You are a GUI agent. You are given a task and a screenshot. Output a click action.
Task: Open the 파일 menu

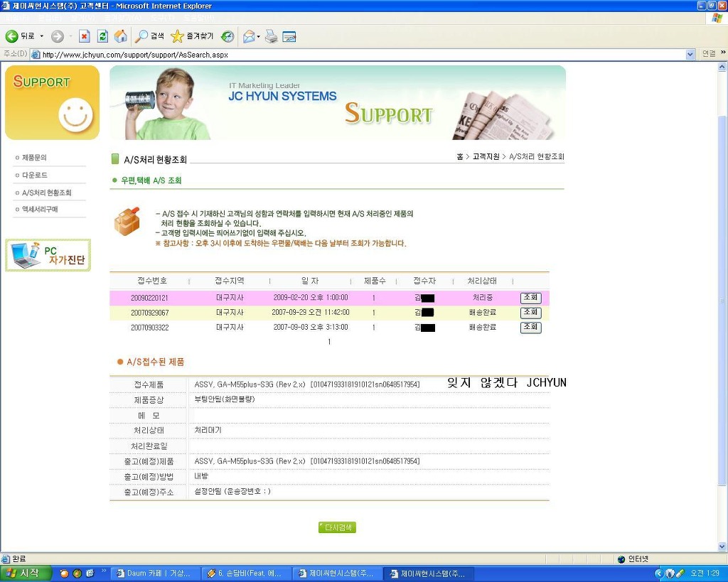tap(17, 18)
